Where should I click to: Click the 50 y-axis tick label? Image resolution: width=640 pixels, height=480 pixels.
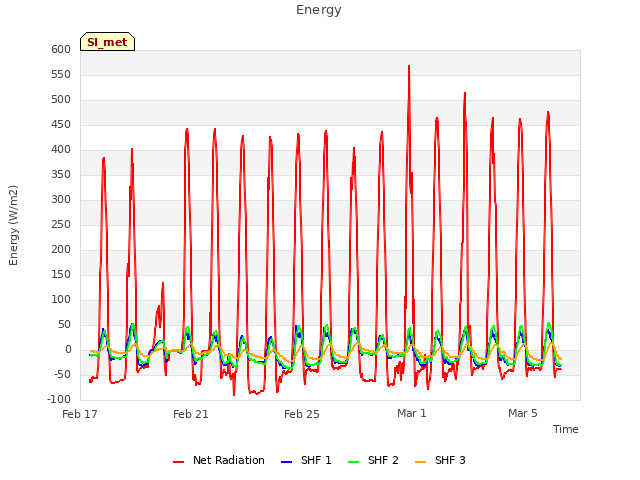(x=64, y=325)
